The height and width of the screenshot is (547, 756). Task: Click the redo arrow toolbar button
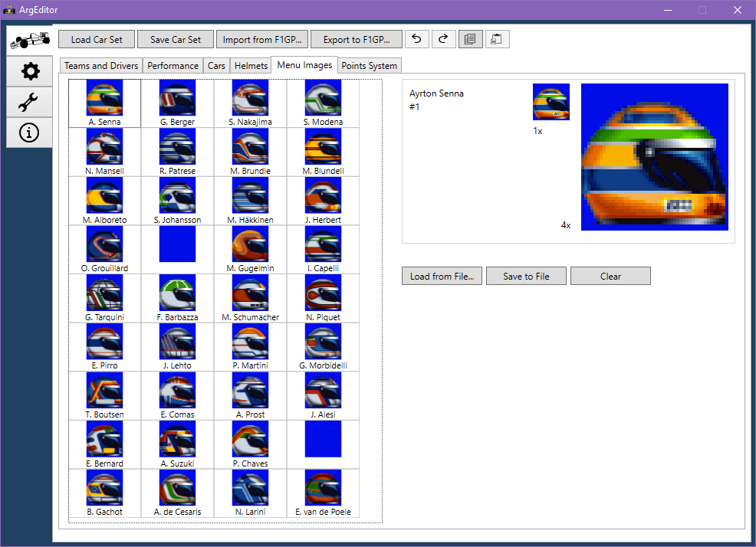coord(444,39)
